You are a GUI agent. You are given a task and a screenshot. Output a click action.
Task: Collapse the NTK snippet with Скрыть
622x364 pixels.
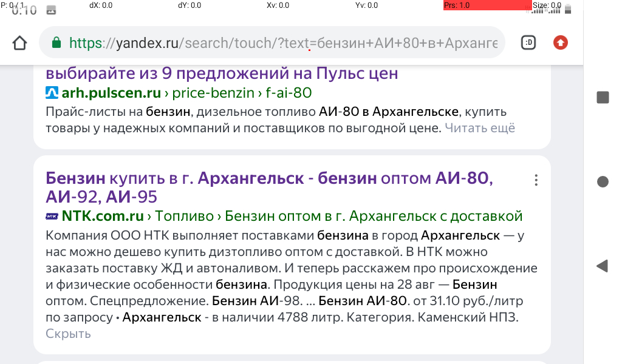pos(68,334)
